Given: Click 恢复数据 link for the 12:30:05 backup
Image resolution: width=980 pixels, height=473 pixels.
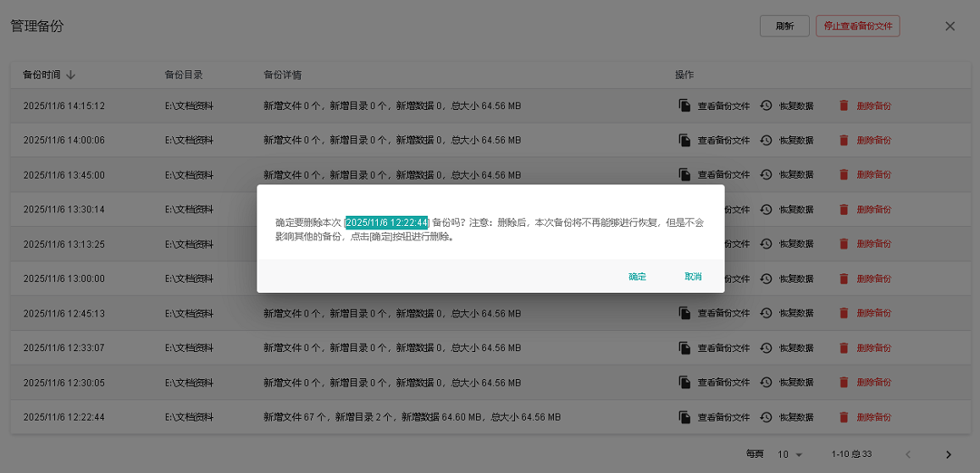Looking at the screenshot, I should coord(796,382).
